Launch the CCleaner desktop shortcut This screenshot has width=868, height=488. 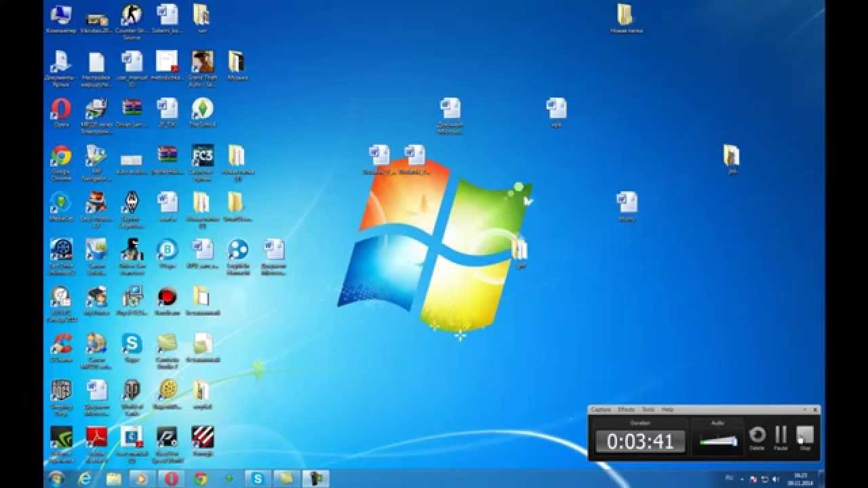pos(61,349)
